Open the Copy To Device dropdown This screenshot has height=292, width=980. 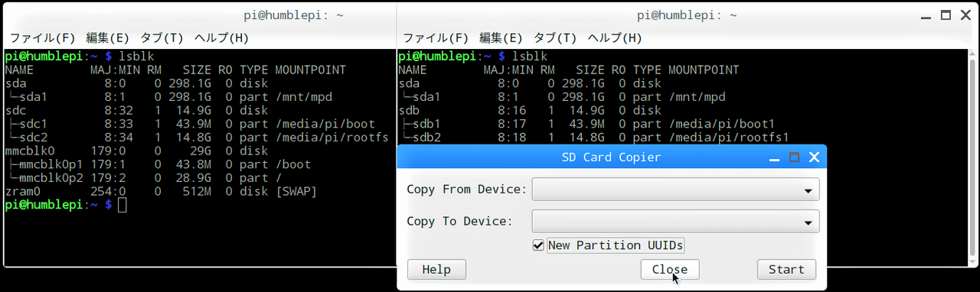pyautogui.click(x=676, y=222)
